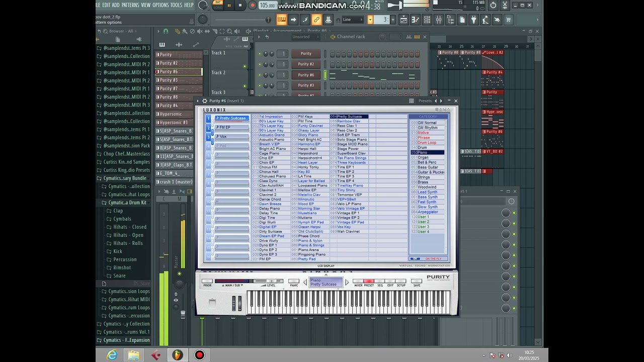Screen dimensions: 644x362
Task: Open Purity plugin settings gear icon
Action: (204, 101)
